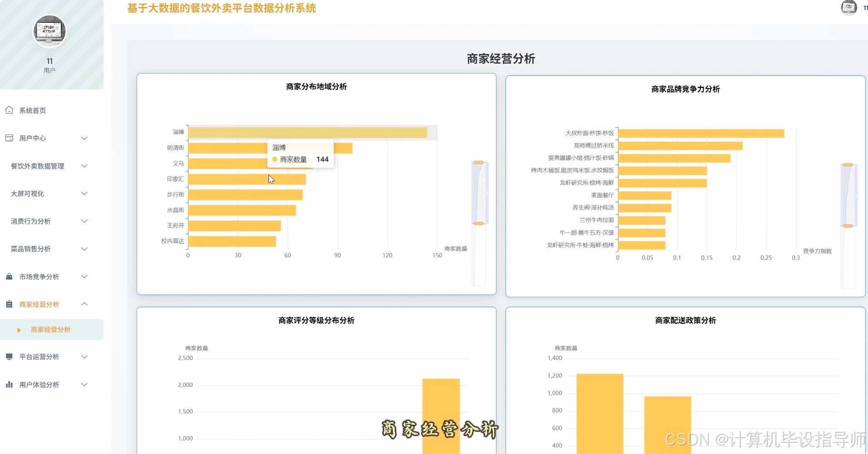868x454 pixels.
Task: Click the bag icon beside 市场竞争分析
Action: (x=9, y=276)
